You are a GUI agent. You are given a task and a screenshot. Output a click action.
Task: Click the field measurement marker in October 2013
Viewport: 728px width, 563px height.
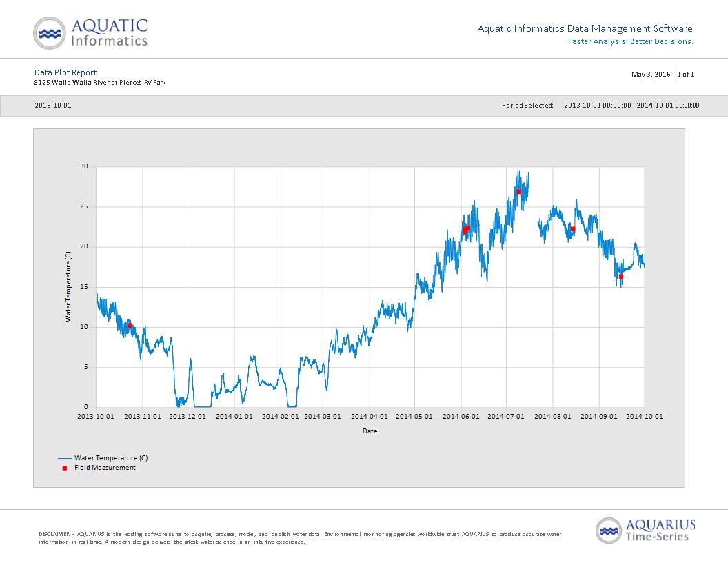point(130,326)
